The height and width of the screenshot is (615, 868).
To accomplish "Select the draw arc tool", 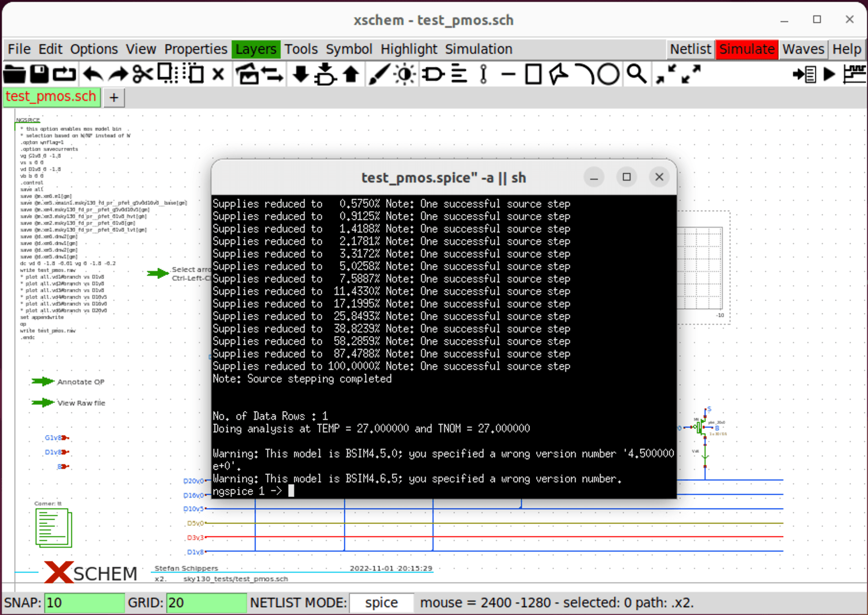I will 585,74.
